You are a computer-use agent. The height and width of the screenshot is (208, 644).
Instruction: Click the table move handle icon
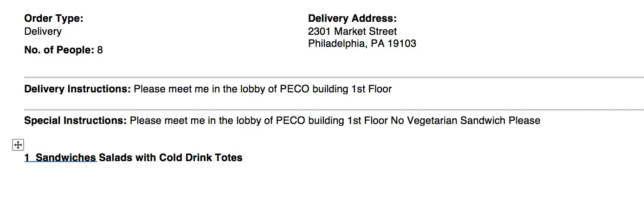pyautogui.click(x=18, y=145)
